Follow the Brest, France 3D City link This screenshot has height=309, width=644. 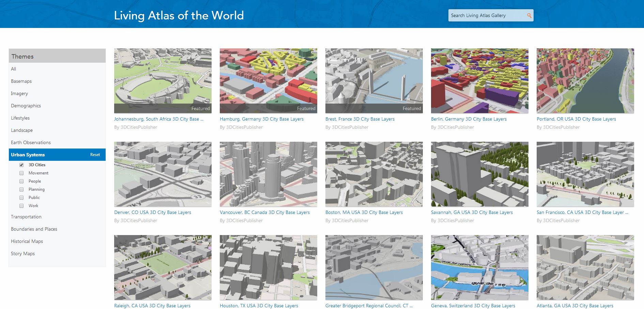pos(360,119)
